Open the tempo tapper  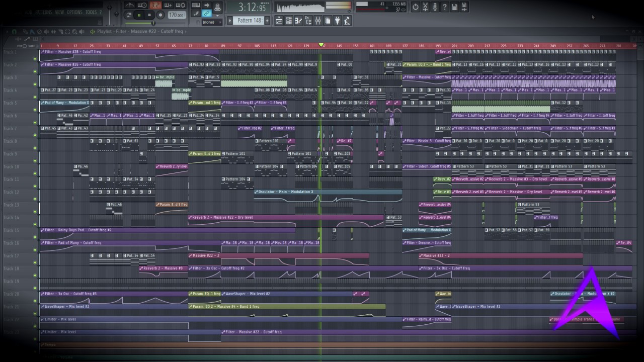click(x=347, y=21)
